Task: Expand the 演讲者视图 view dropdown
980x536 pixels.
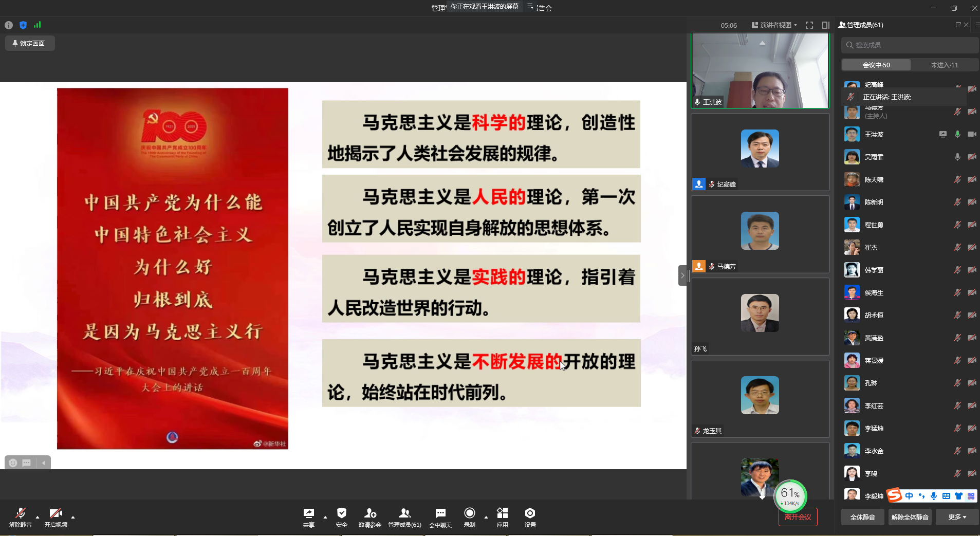Action: click(774, 25)
